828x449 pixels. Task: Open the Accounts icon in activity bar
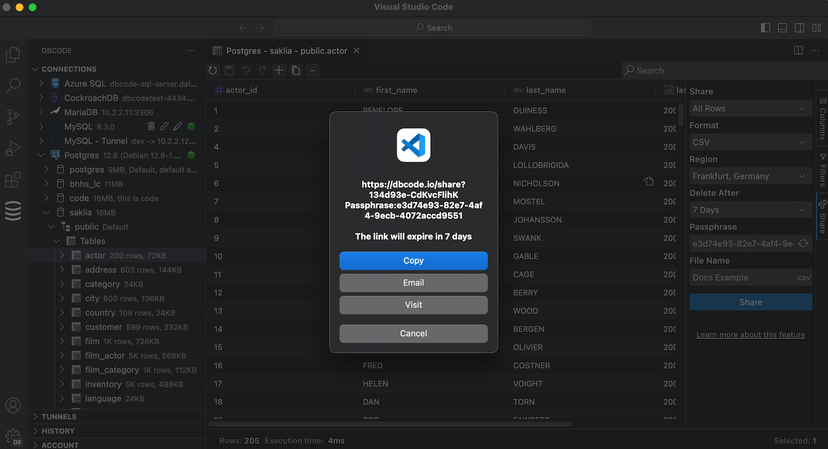[13, 405]
